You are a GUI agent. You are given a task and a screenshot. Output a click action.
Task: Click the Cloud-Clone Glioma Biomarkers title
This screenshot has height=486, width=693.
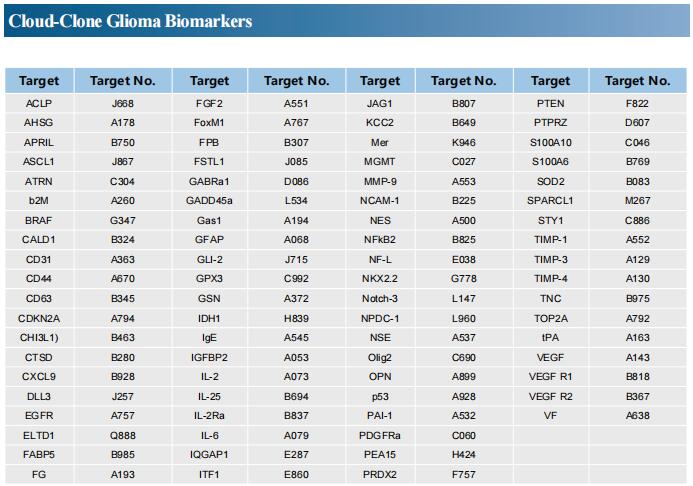click(130, 21)
